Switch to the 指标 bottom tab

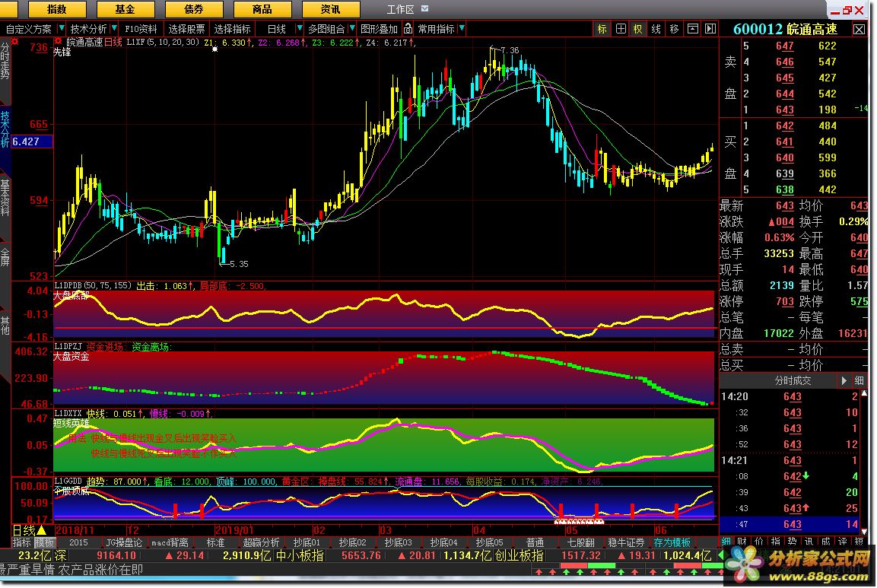pyautogui.click(x=22, y=542)
